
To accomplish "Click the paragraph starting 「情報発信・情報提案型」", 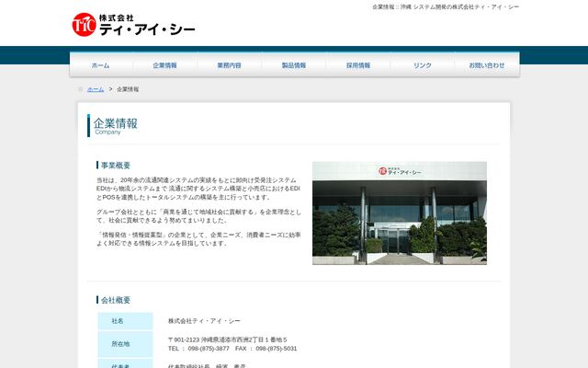I will pyautogui.click(x=198, y=239).
